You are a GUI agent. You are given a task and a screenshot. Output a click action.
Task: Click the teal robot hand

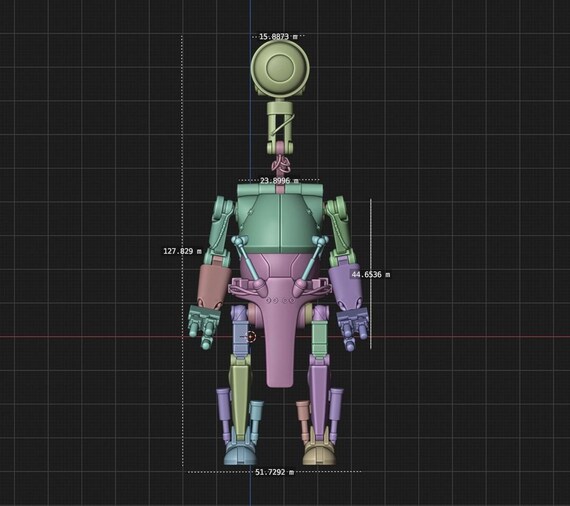[x=204, y=325]
